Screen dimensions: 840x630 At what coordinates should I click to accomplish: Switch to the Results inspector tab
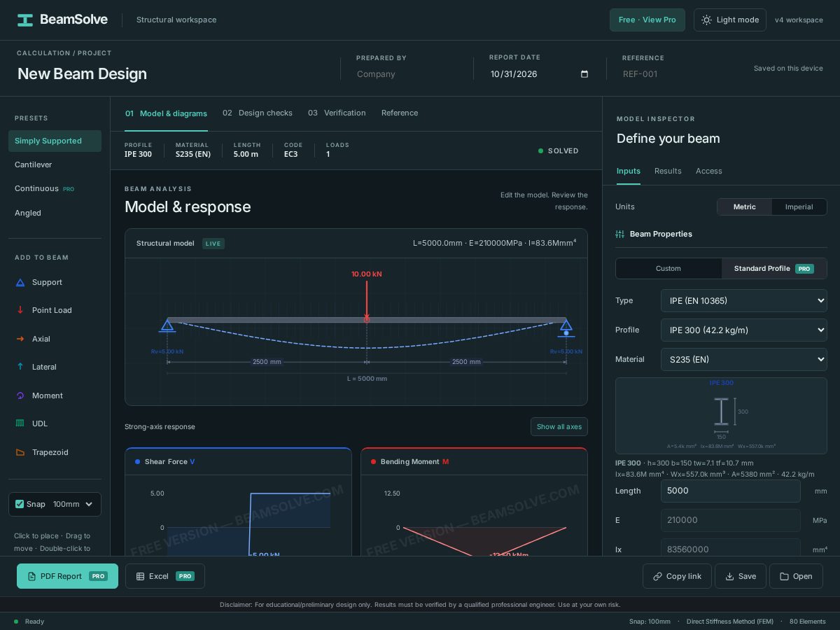coord(668,171)
